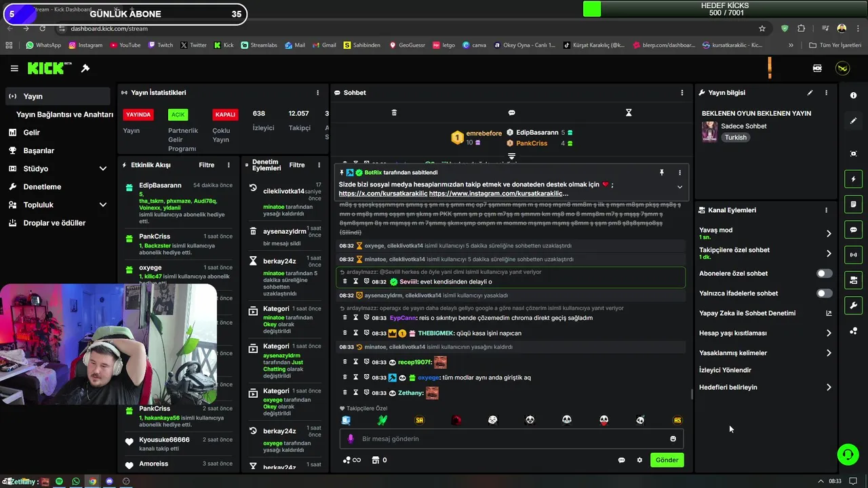The width and height of the screenshot is (868, 488).
Task: Click the info icon in right sidebar
Action: pos(853,96)
